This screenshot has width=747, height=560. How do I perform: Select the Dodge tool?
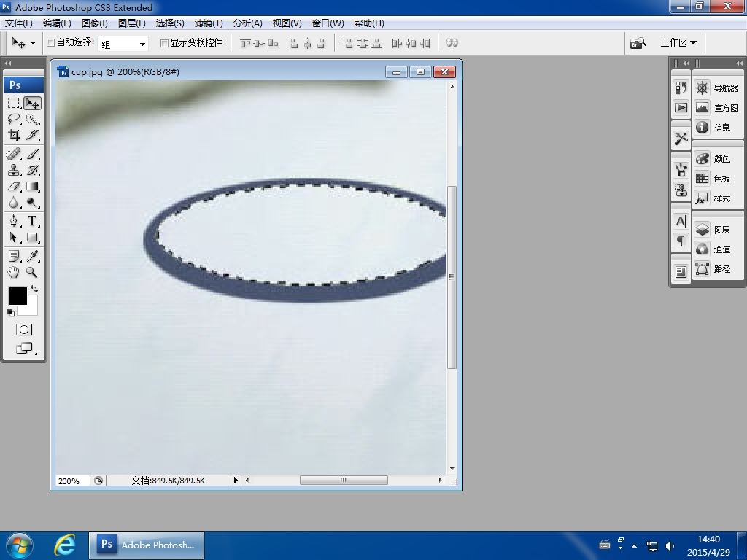coord(32,203)
